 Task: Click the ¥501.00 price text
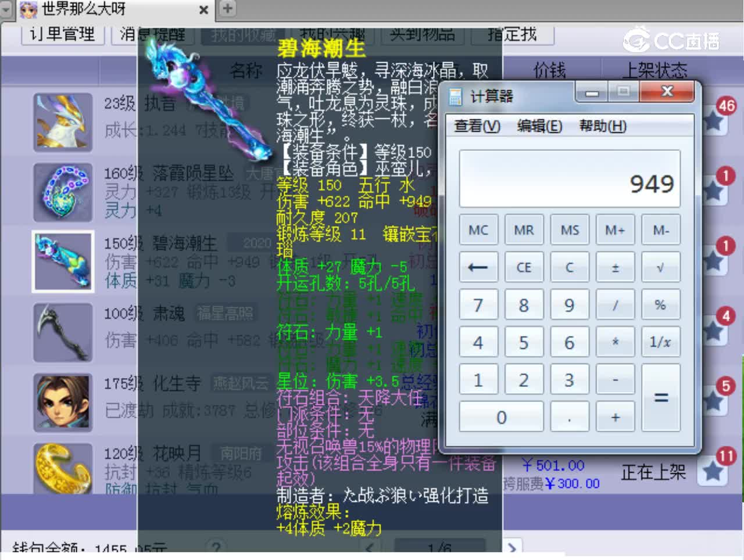553,465
